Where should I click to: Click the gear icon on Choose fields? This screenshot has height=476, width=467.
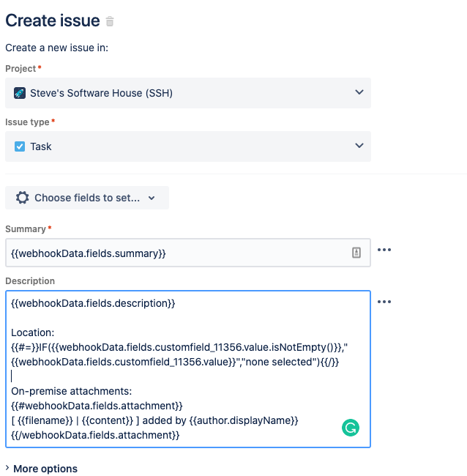23,198
